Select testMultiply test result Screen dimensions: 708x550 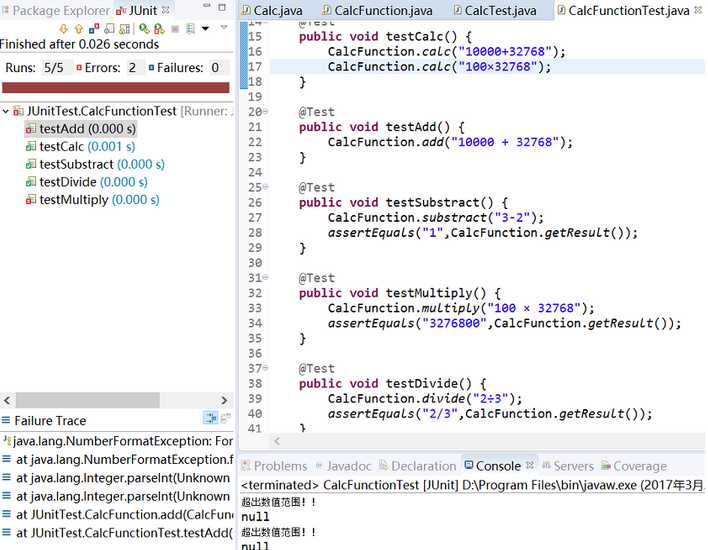(x=93, y=200)
